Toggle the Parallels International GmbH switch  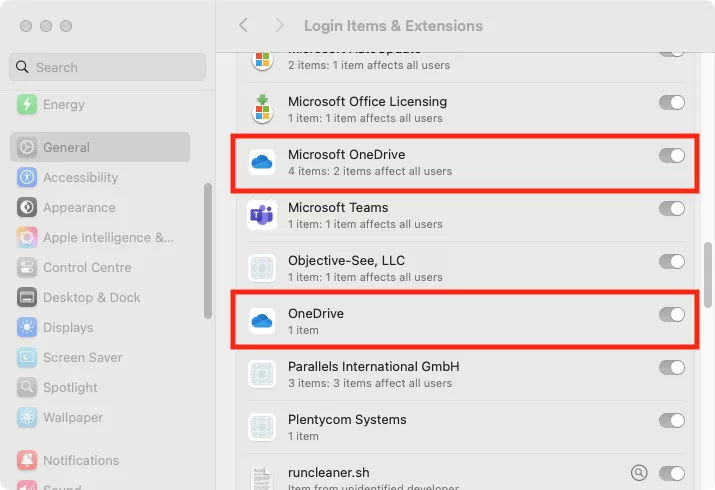click(672, 367)
